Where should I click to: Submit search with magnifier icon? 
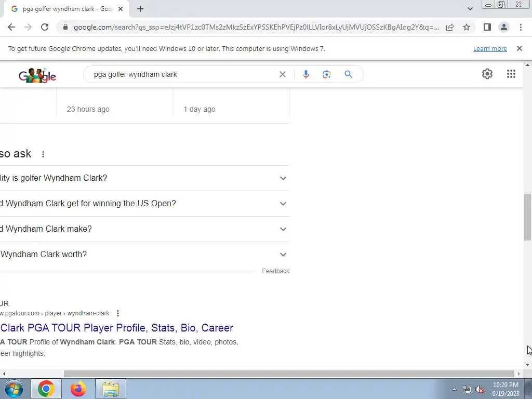(x=348, y=74)
